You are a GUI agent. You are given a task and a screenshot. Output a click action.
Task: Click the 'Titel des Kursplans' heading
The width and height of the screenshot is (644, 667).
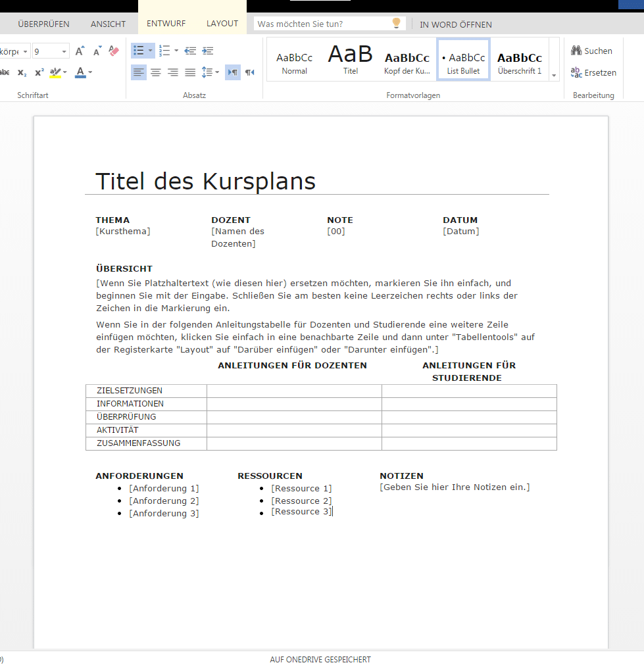pyautogui.click(x=205, y=181)
